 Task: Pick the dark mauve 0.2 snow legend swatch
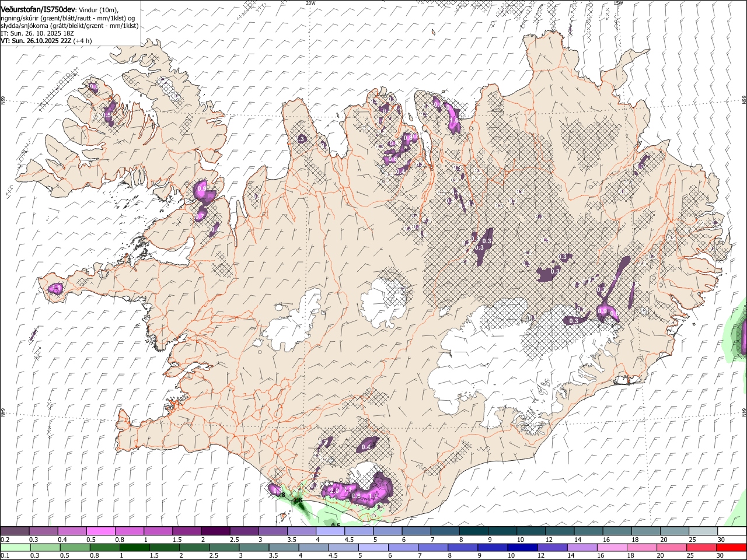(x=15, y=531)
